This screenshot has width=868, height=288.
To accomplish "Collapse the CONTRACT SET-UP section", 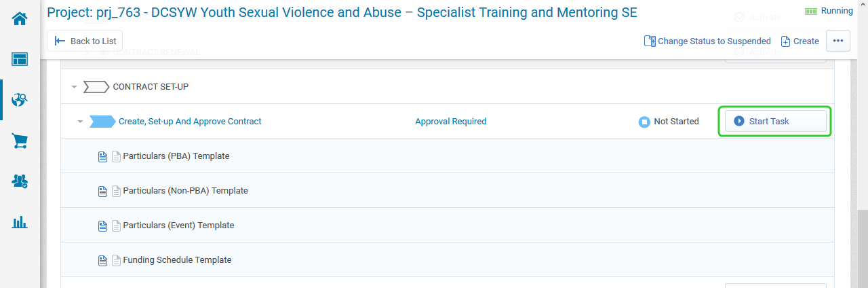I will click(x=74, y=87).
